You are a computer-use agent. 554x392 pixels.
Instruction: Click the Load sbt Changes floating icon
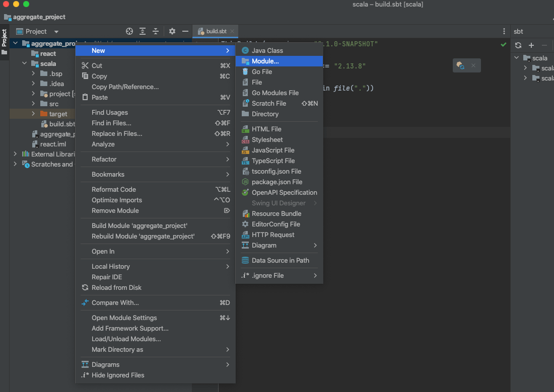click(460, 65)
